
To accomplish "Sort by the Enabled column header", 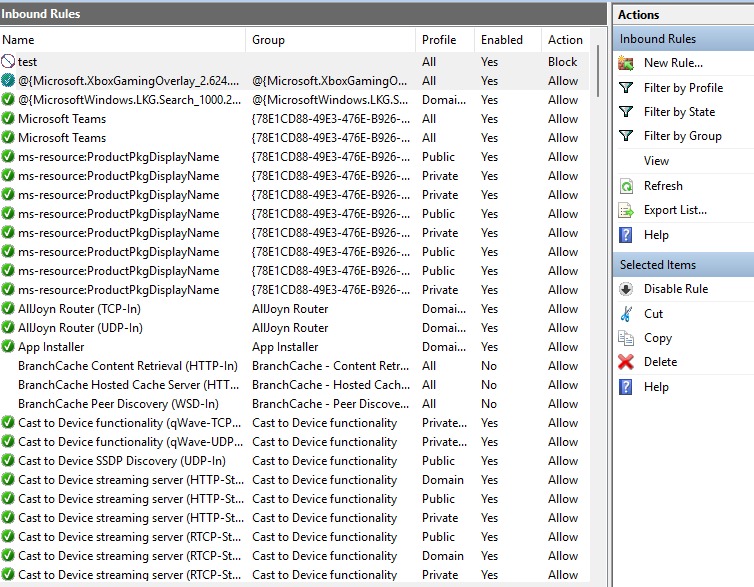I will pos(508,40).
